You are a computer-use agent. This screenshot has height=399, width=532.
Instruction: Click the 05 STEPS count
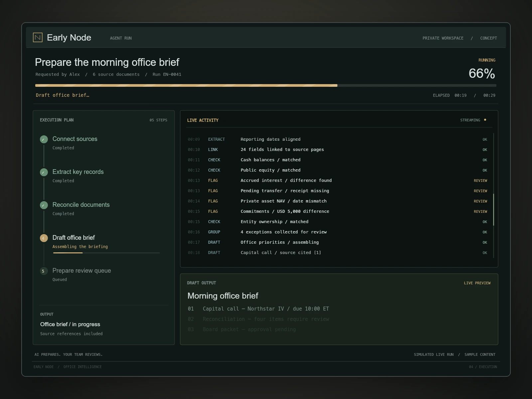point(158,120)
